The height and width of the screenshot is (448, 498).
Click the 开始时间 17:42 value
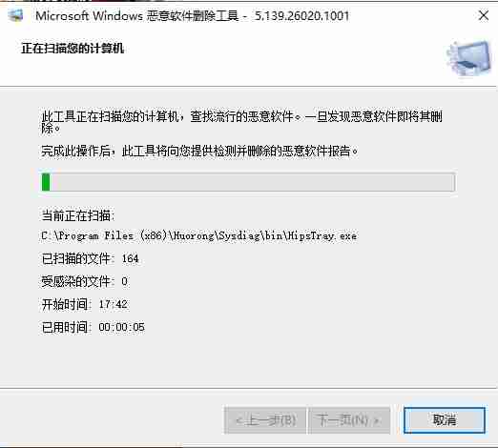coord(114,304)
